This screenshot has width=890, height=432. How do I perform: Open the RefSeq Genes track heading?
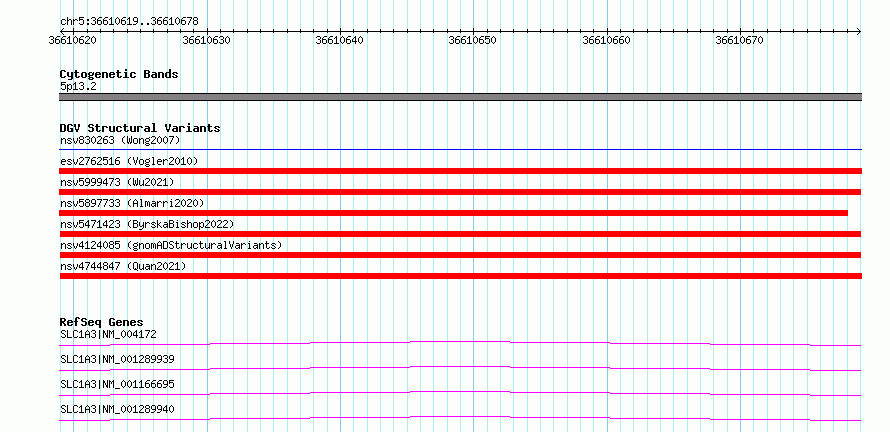102,322
